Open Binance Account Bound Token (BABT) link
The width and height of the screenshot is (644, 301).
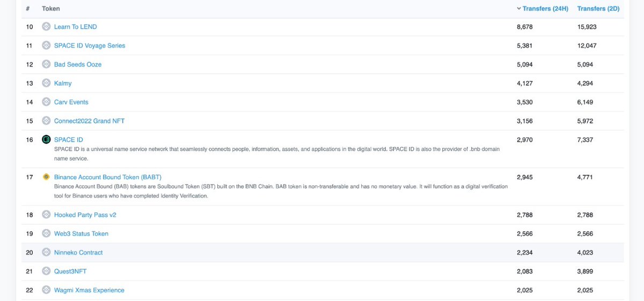point(108,177)
